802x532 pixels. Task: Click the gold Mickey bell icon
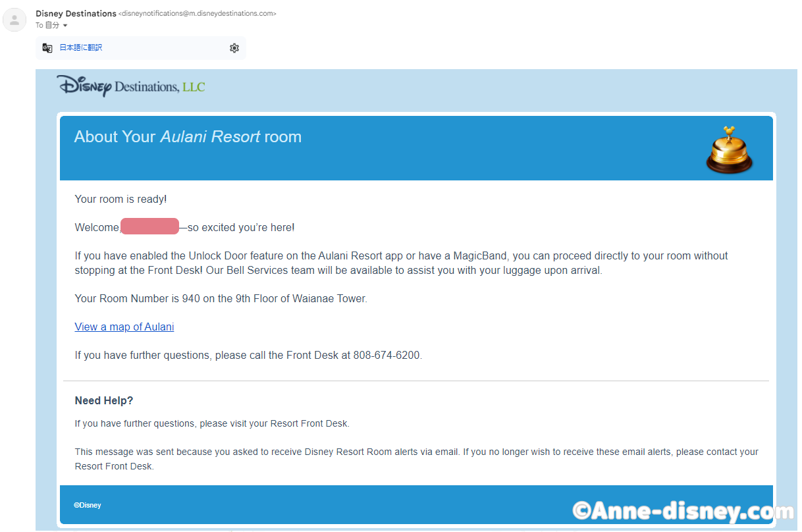pyautogui.click(x=730, y=150)
